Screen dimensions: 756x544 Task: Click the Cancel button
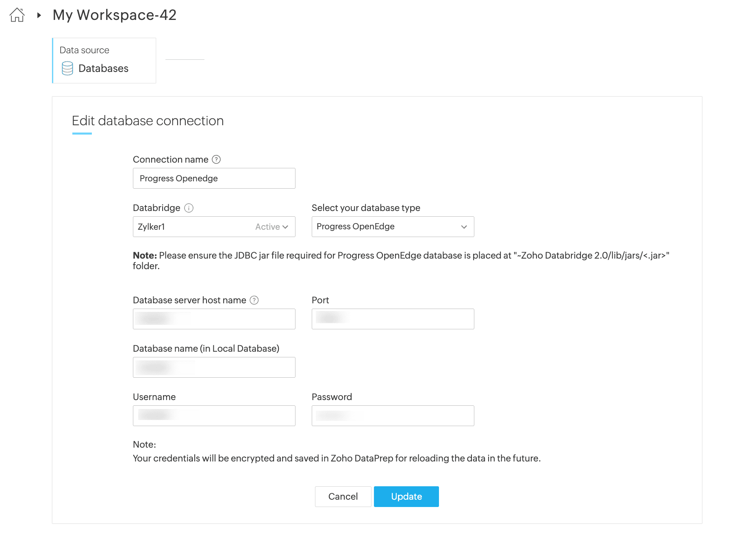tap(343, 496)
